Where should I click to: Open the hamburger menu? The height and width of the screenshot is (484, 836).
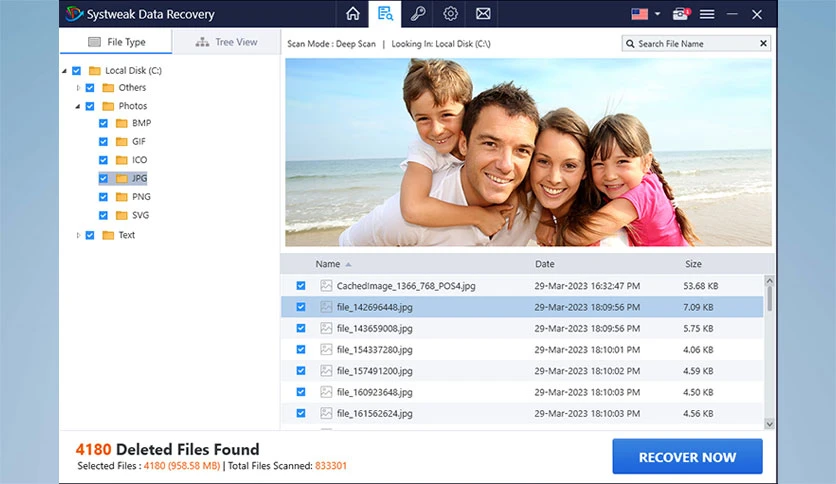click(707, 14)
